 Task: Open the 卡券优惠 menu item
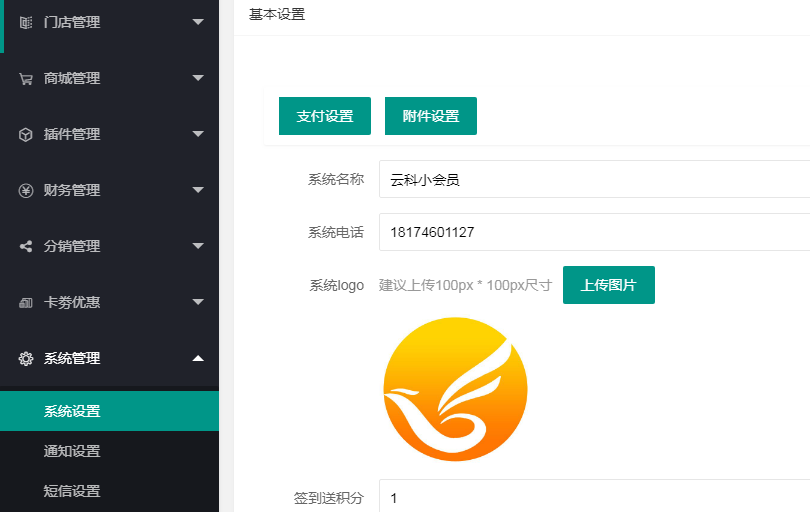(110, 302)
